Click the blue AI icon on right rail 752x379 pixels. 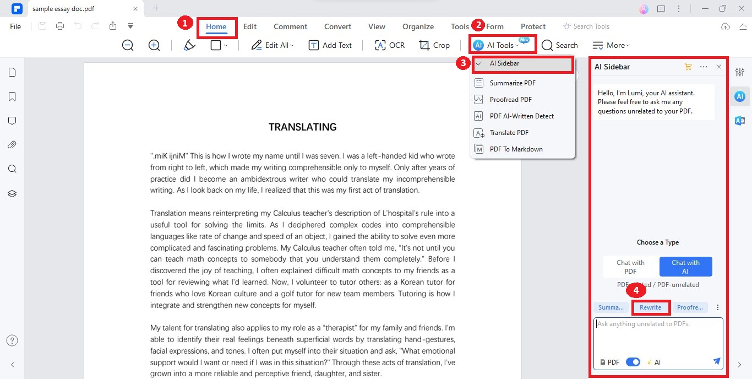740,96
